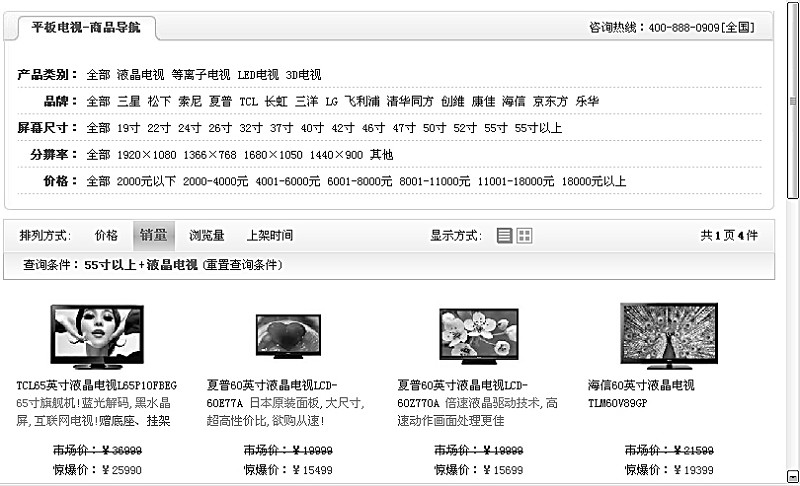
Task: Select 全部 in 屏幕尺寸 row
Action: (x=98, y=128)
